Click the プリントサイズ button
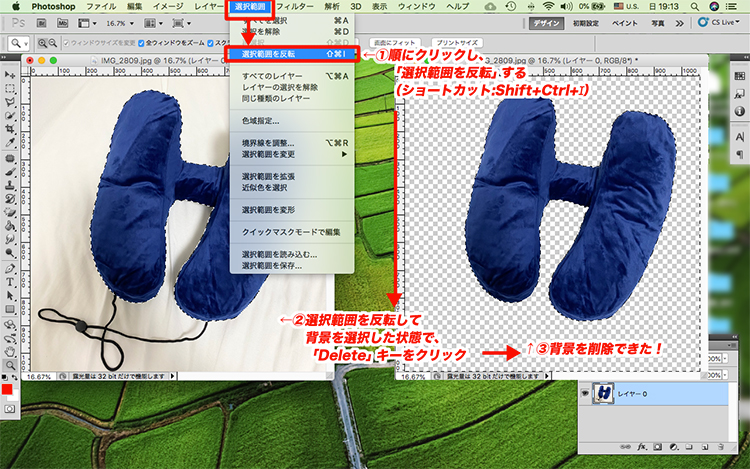Screen dimensions: 750x469 click(x=457, y=43)
